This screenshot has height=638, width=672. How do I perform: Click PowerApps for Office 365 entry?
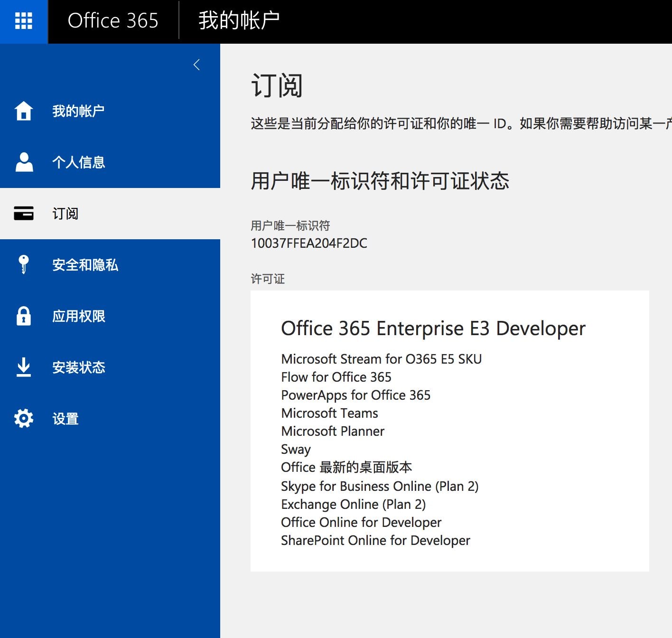(356, 395)
